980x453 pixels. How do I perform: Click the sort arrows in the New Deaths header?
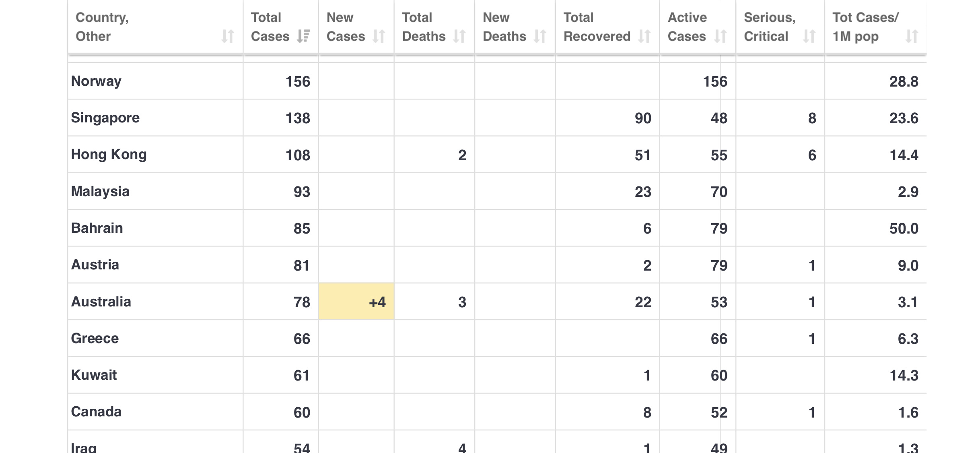coord(540,36)
